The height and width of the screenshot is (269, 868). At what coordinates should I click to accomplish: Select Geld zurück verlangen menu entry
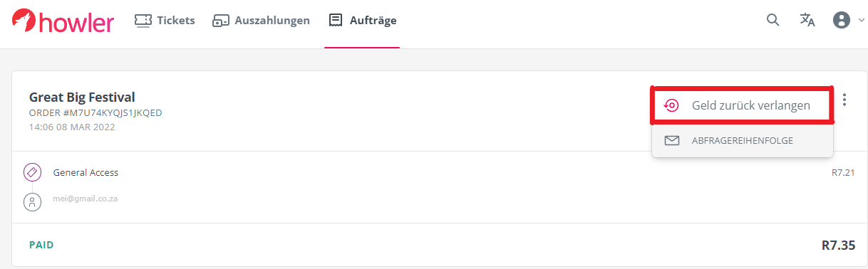pyautogui.click(x=743, y=105)
